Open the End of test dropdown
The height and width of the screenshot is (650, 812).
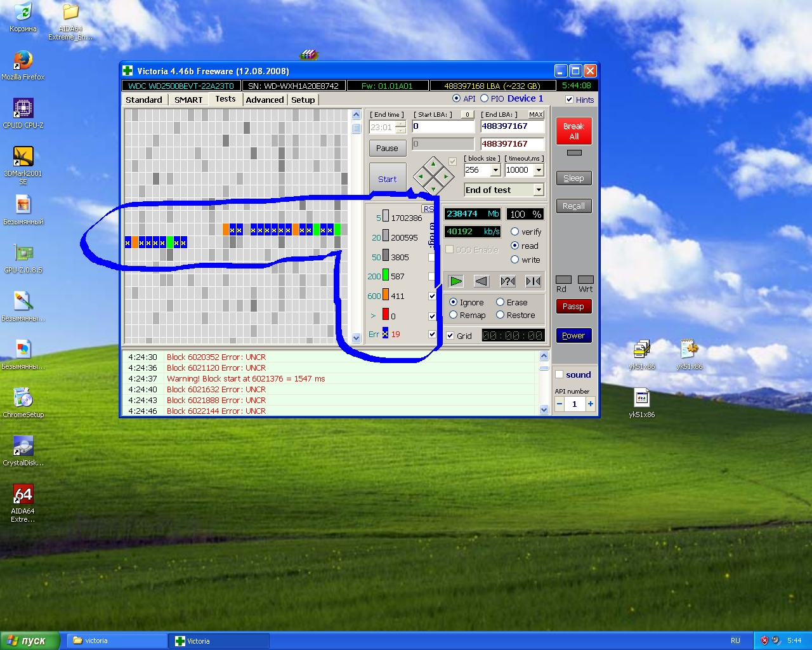[539, 190]
